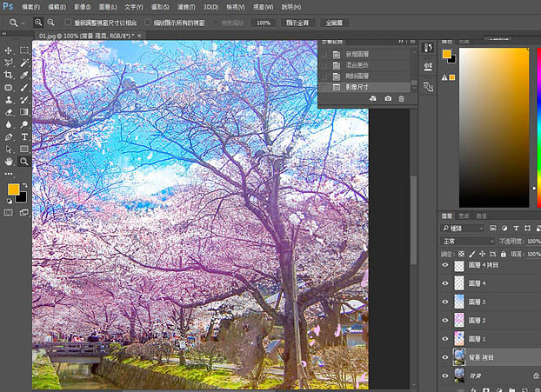The width and height of the screenshot is (541, 392).
Task: Click the zoom in magnifier button
Action: (x=38, y=22)
